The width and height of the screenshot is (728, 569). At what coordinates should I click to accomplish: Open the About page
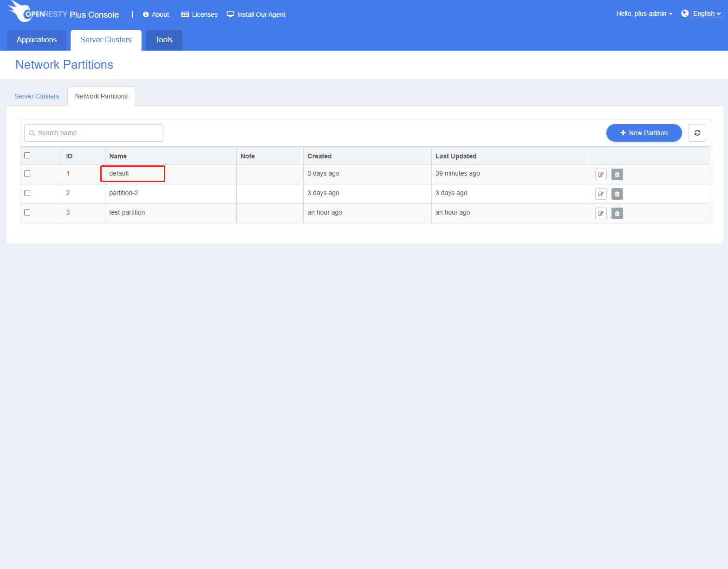[156, 14]
